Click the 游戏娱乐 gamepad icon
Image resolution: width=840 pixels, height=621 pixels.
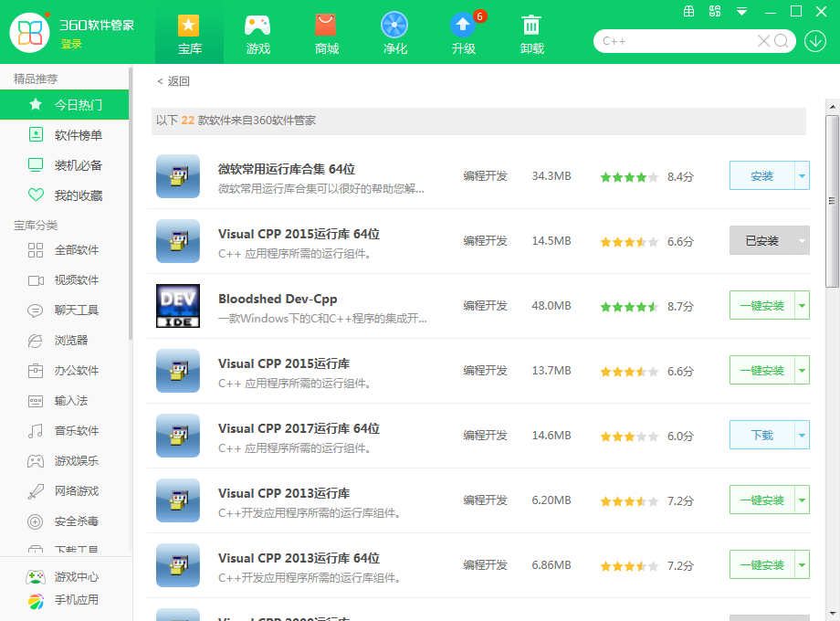click(x=36, y=461)
